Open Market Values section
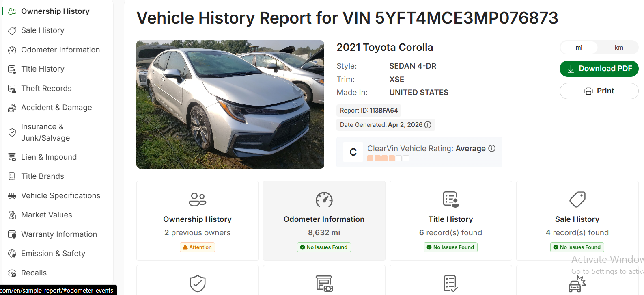Image resolution: width=644 pixels, height=295 pixels. pyautogui.click(x=46, y=215)
